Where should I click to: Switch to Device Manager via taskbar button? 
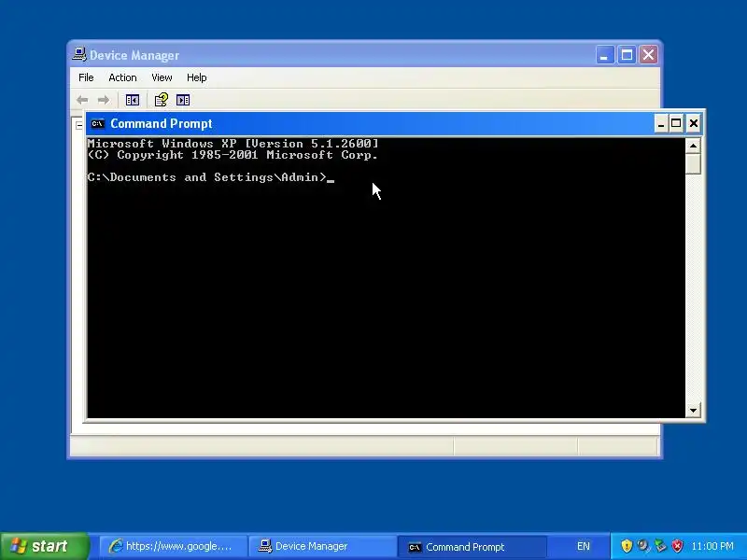(322, 546)
